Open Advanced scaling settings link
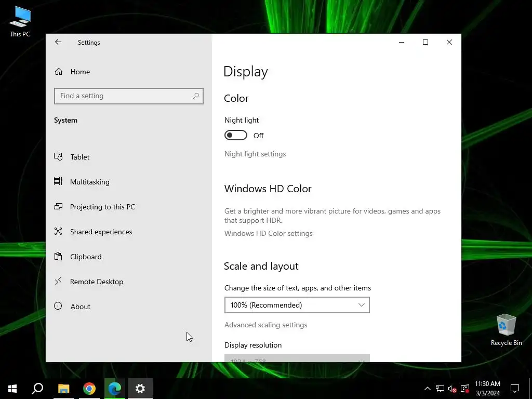The height and width of the screenshot is (399, 532). coord(265,325)
